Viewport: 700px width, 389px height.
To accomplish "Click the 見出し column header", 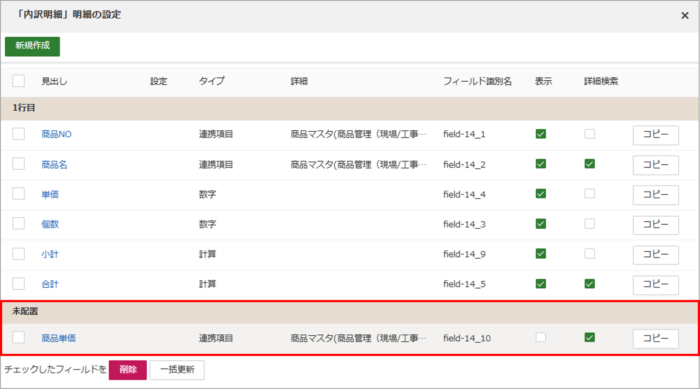I will (54, 81).
